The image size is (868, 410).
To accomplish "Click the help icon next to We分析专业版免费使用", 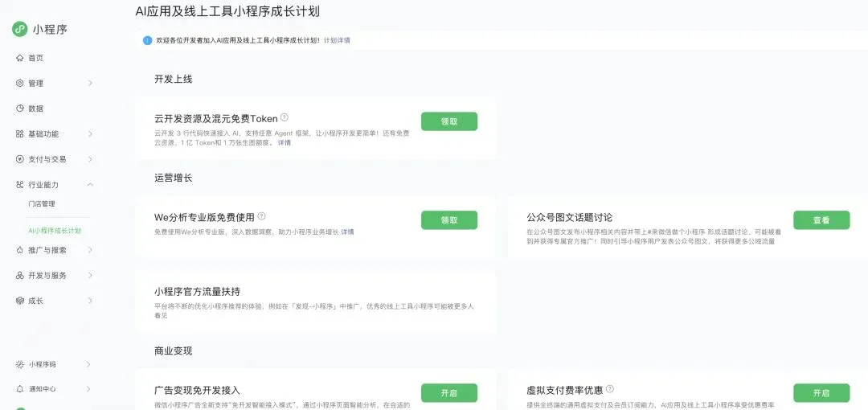I will pyautogui.click(x=262, y=216).
